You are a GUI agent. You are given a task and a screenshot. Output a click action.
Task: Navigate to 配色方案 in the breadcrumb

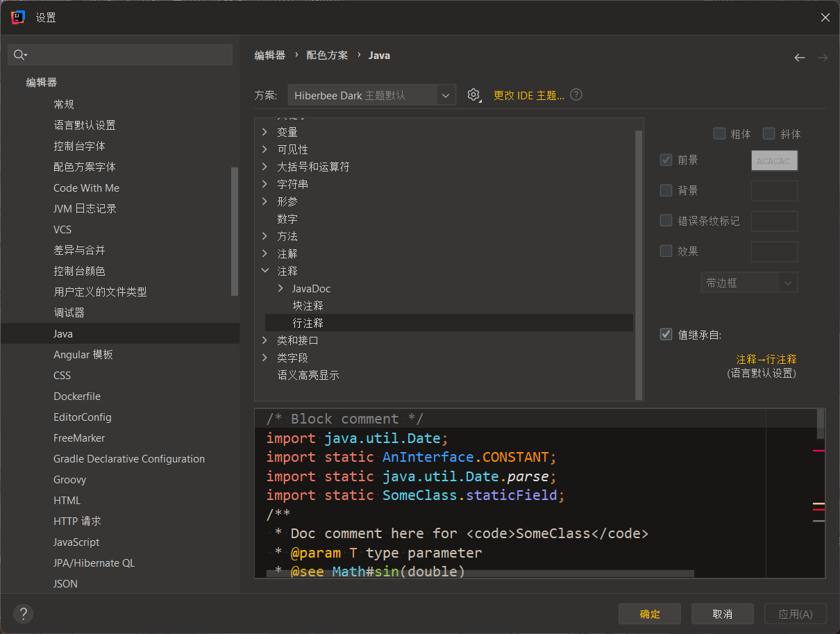[326, 55]
